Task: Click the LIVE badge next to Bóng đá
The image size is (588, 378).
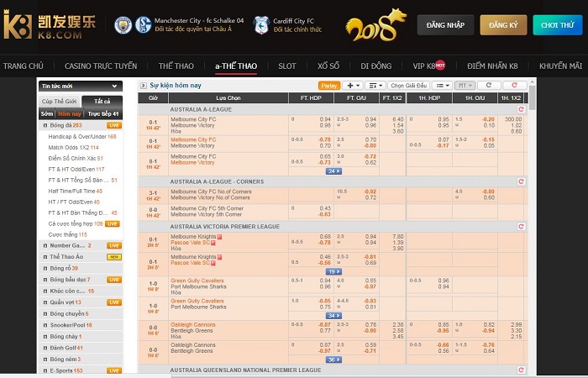Action: coord(113,125)
